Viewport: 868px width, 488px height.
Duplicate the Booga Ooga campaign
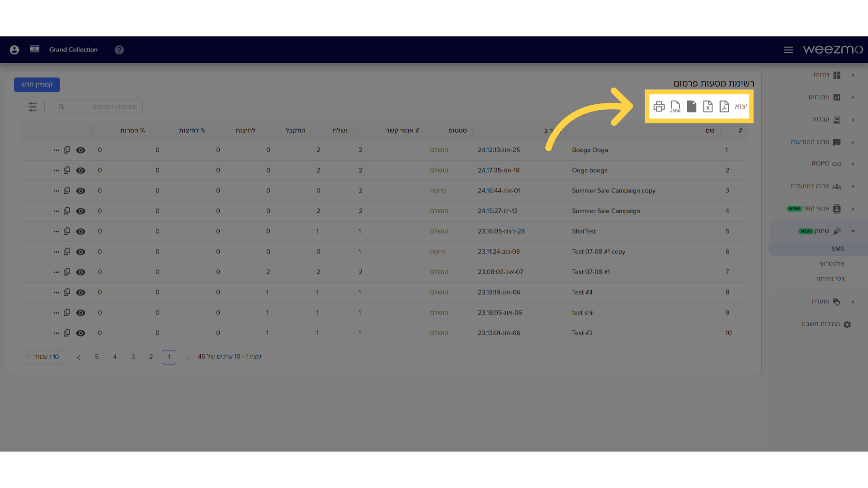pyautogui.click(x=67, y=150)
